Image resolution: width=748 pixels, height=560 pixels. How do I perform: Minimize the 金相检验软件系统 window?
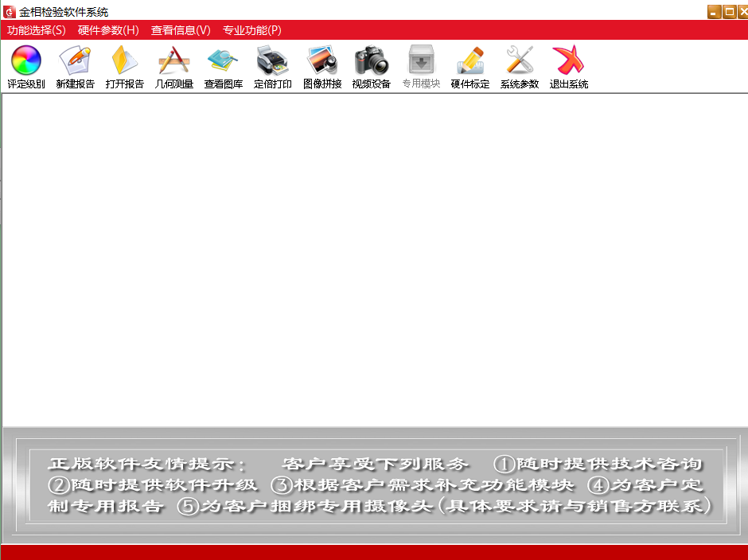[x=714, y=11]
